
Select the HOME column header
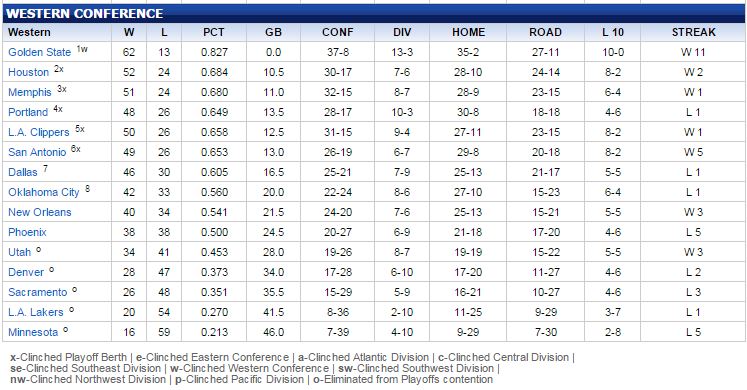(468, 32)
